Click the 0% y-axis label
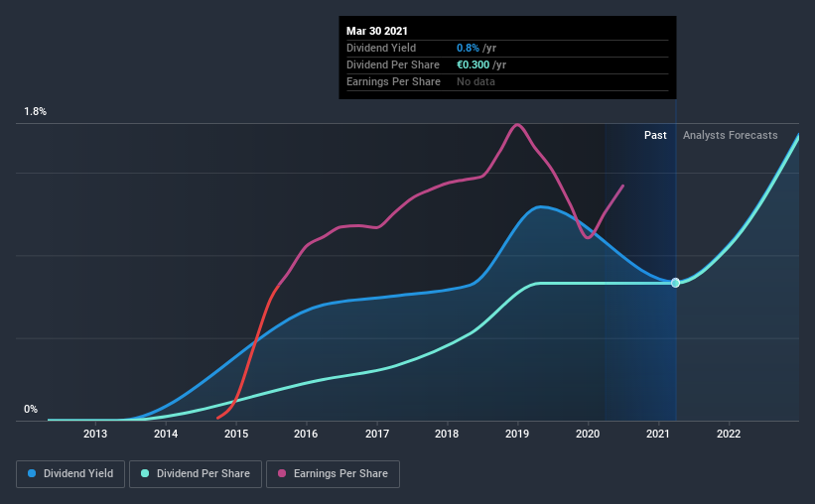This screenshot has width=815, height=504. [x=31, y=410]
